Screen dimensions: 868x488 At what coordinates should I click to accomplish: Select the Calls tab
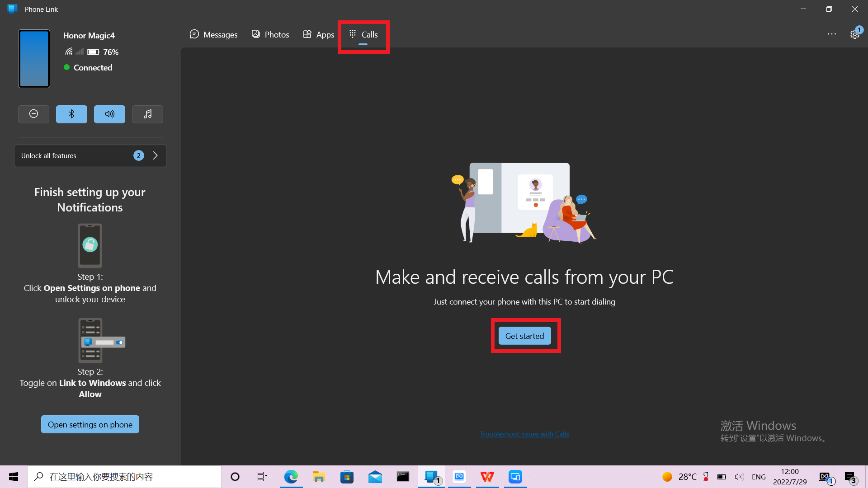coord(363,34)
